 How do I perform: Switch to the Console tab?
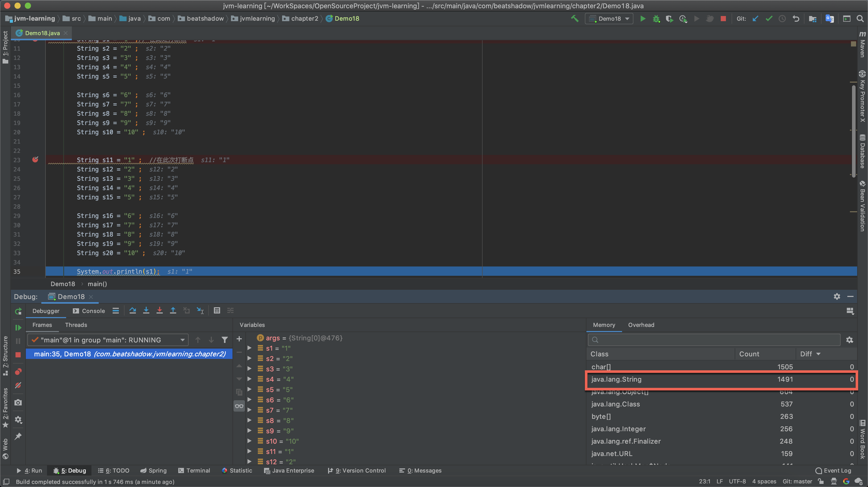[89, 311]
